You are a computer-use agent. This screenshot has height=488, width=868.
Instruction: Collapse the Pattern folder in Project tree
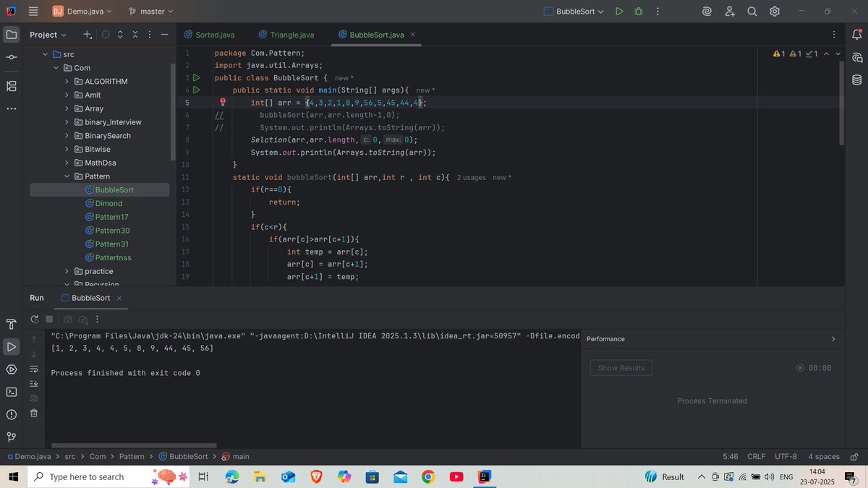click(x=66, y=176)
